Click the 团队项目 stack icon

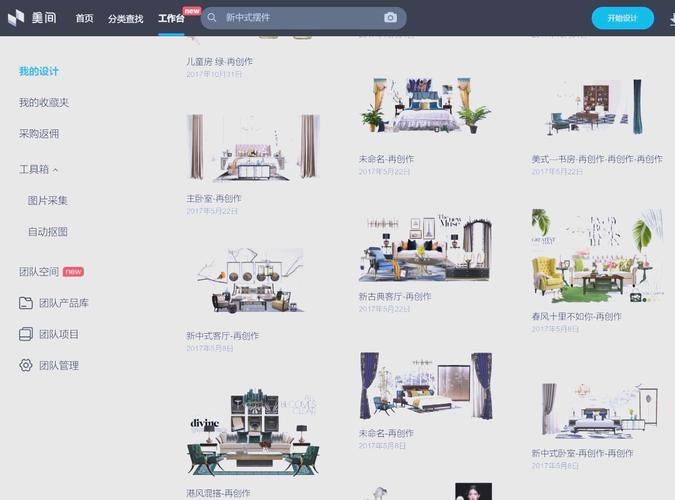(26, 334)
